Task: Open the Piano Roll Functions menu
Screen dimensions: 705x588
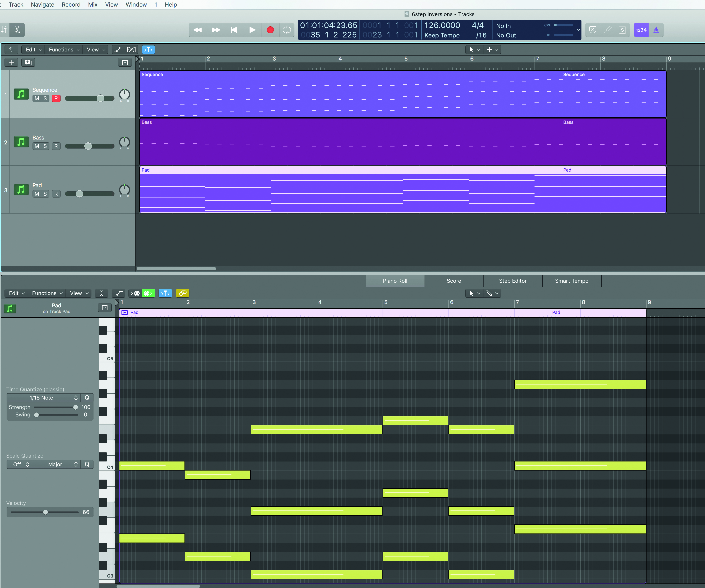Action: click(47, 293)
